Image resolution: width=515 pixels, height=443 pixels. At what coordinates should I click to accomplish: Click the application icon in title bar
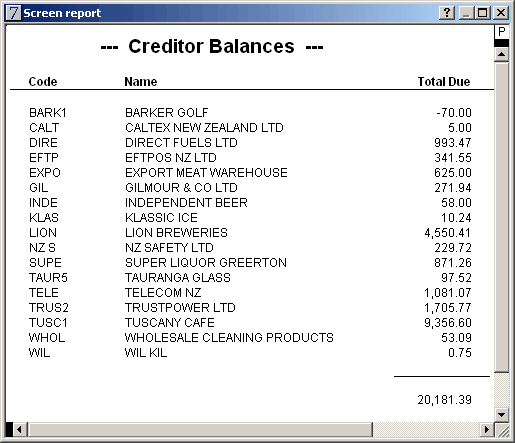tap(13, 13)
